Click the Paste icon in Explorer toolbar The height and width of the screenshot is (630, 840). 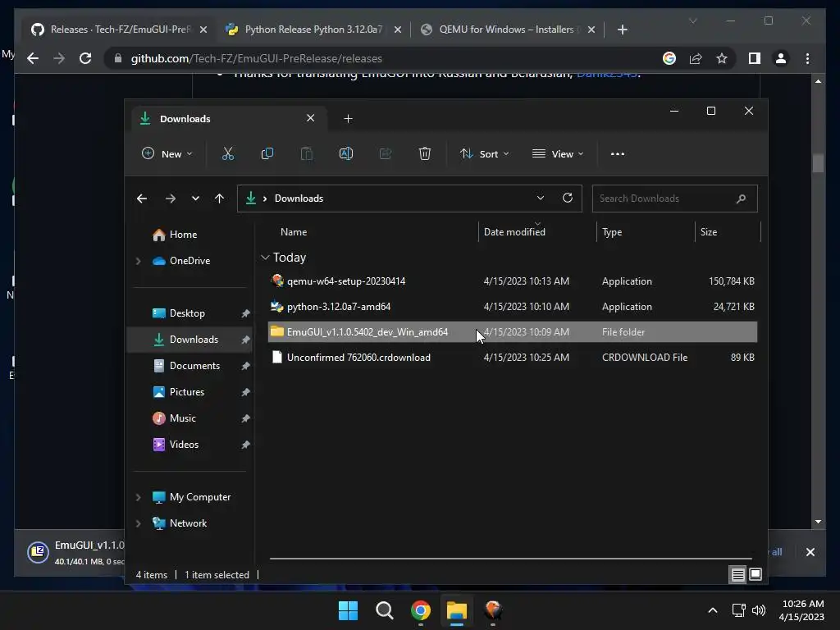click(307, 153)
